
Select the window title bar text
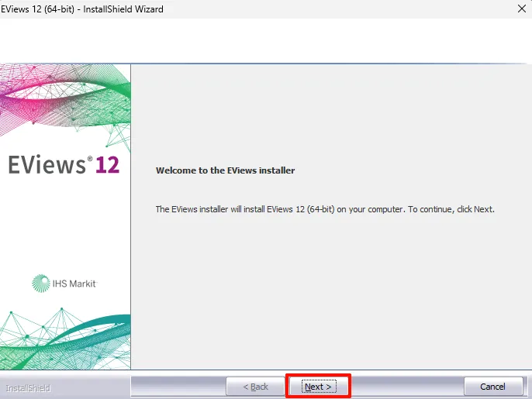point(82,9)
